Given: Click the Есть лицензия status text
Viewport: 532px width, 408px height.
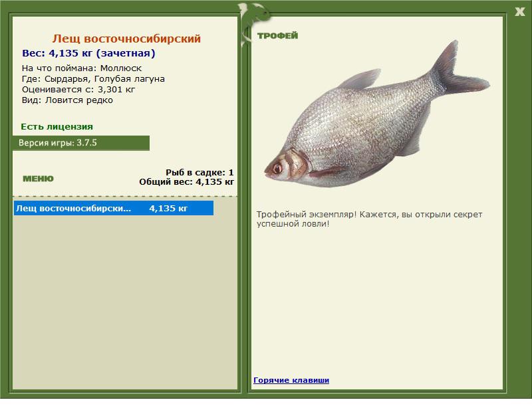Looking at the screenshot, I should (57, 126).
